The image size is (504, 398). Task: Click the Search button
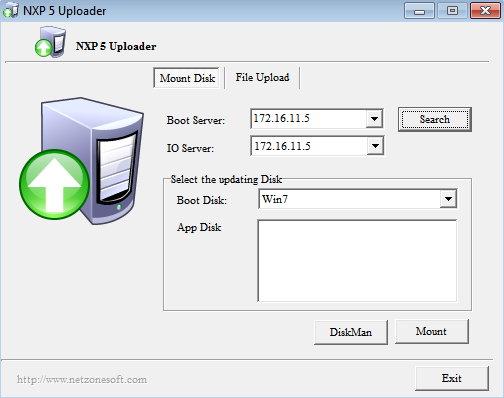click(435, 119)
